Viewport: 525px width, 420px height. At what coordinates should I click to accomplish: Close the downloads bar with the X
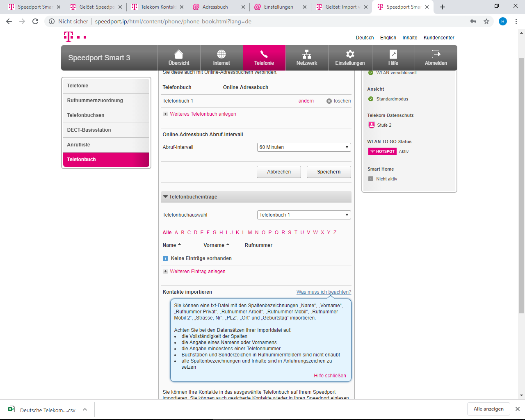pos(518,409)
